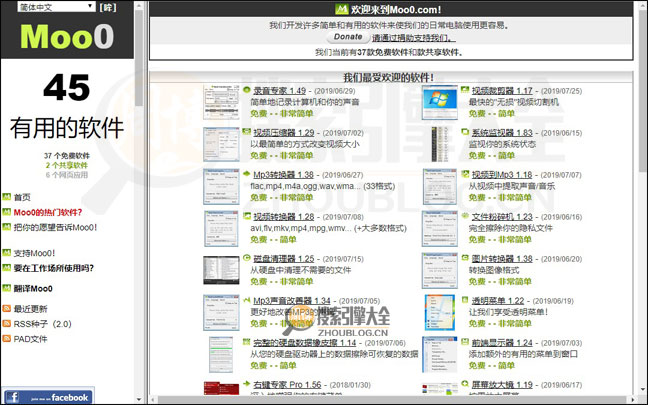
Task: Open 图片转换器 1.38 software link
Action: coord(502,259)
